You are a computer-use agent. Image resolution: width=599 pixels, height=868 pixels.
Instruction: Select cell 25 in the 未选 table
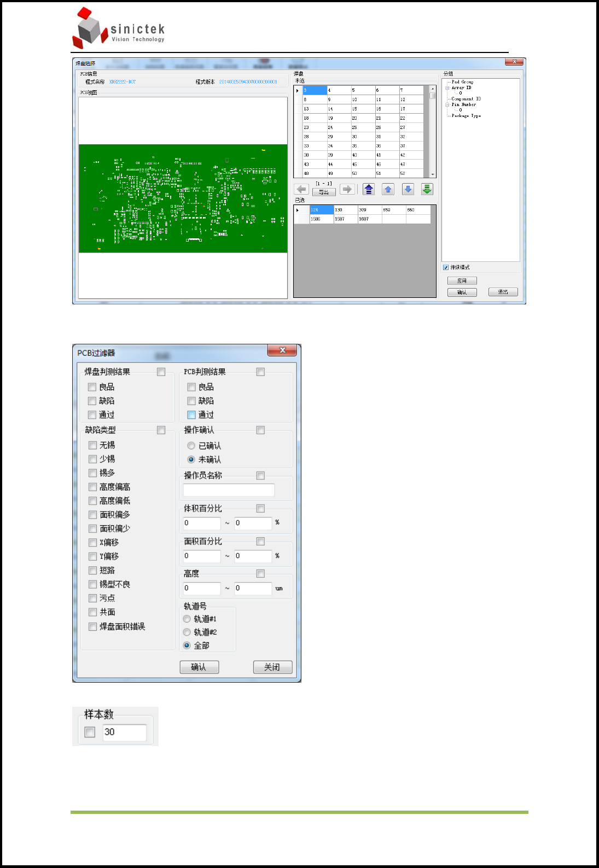tap(363, 127)
